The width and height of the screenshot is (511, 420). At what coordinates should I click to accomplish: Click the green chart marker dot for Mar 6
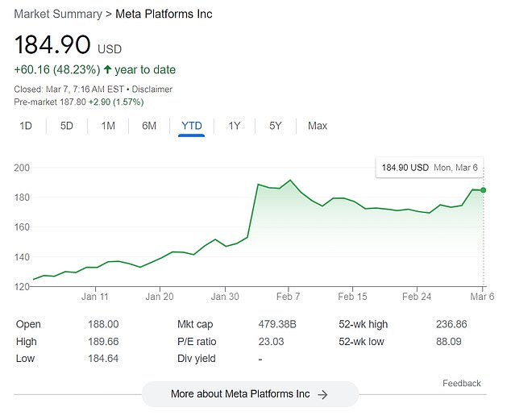[483, 190]
